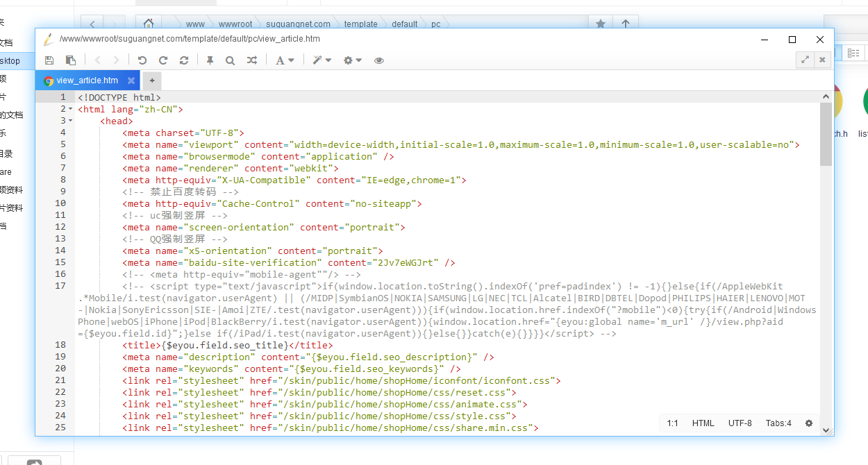Change the HTML language mode in status bar

point(703,423)
